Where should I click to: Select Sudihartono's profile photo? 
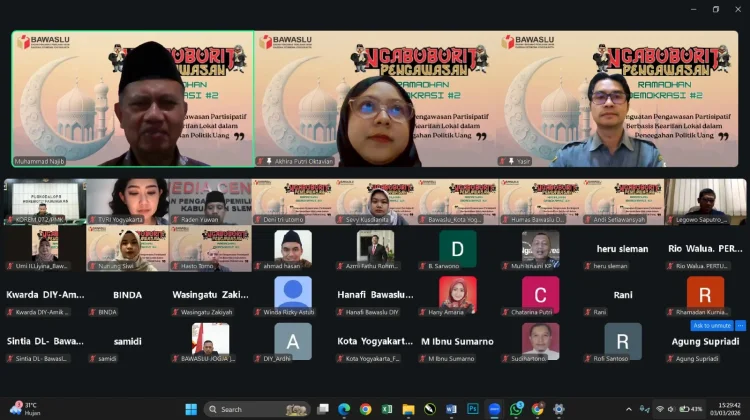tap(540, 339)
